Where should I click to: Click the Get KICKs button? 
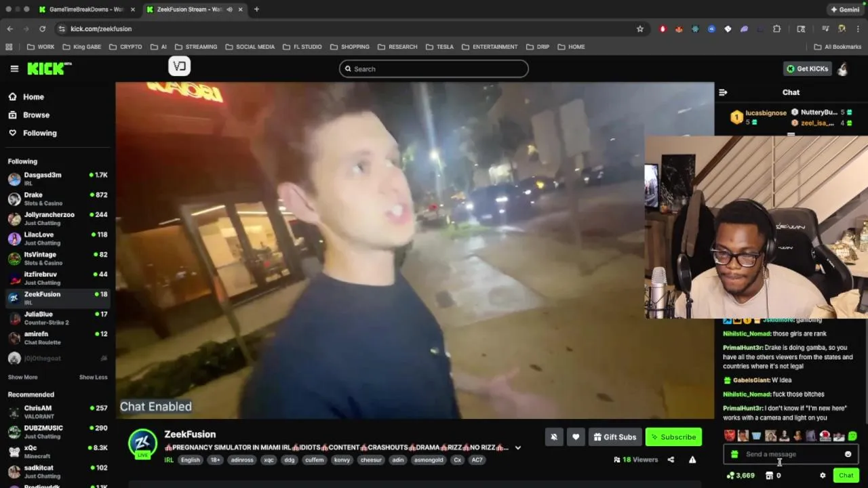tap(808, 68)
